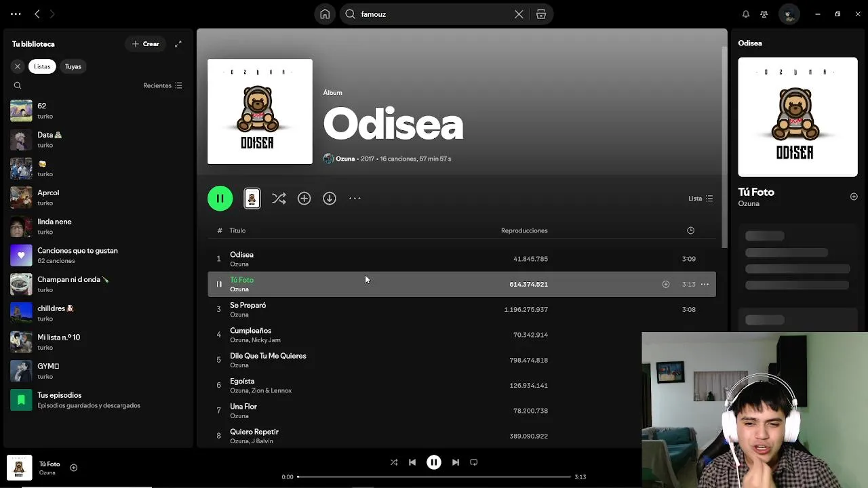Screen dimensions: 868x488
Task: Click the song progress bar
Action: click(434, 477)
